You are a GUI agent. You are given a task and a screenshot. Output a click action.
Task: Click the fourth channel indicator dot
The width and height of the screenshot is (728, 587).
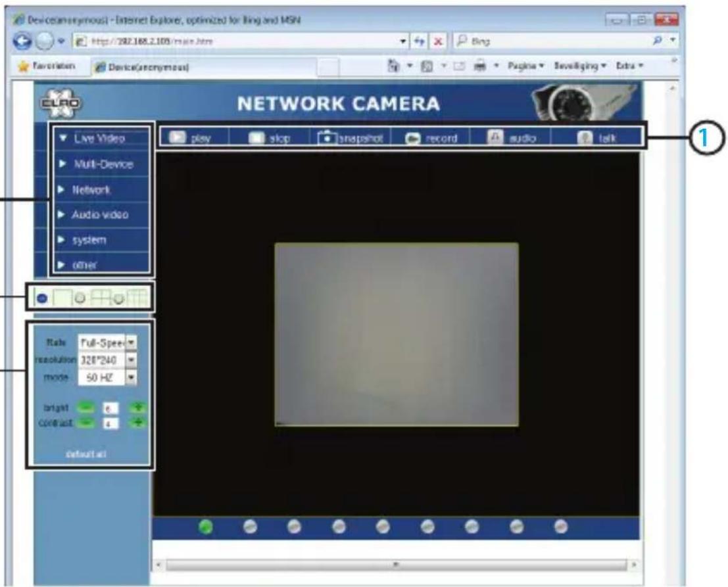(339, 527)
